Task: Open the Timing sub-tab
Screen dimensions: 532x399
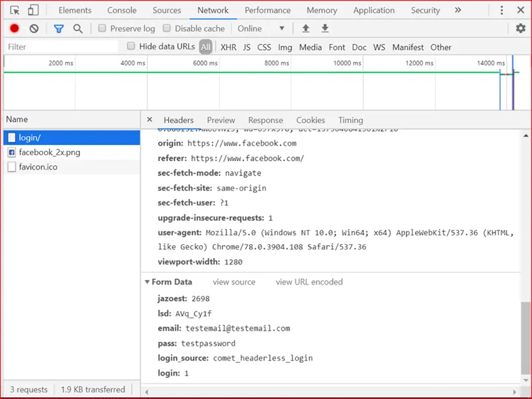Action: click(351, 120)
